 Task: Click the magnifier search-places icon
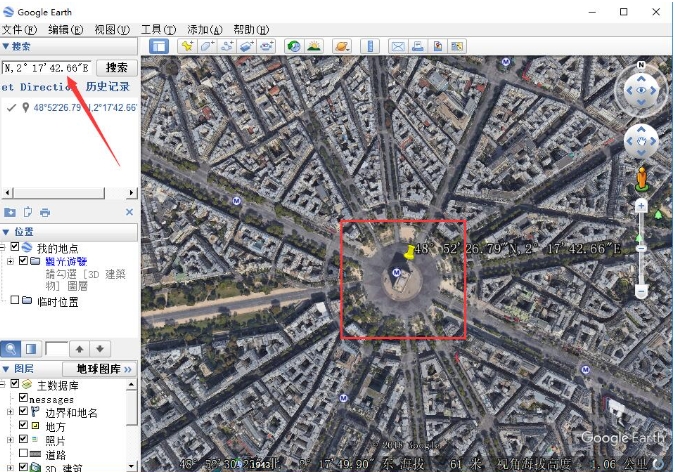click(x=11, y=349)
